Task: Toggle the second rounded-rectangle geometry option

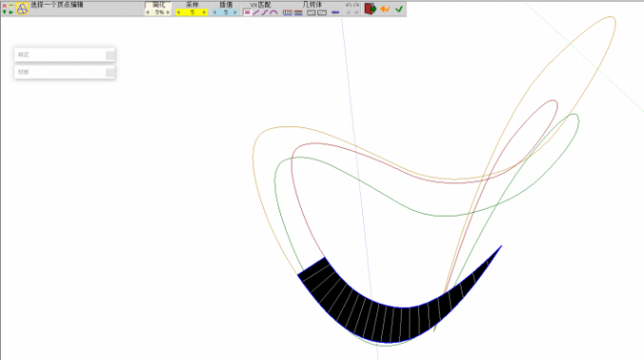Action: coord(322,12)
